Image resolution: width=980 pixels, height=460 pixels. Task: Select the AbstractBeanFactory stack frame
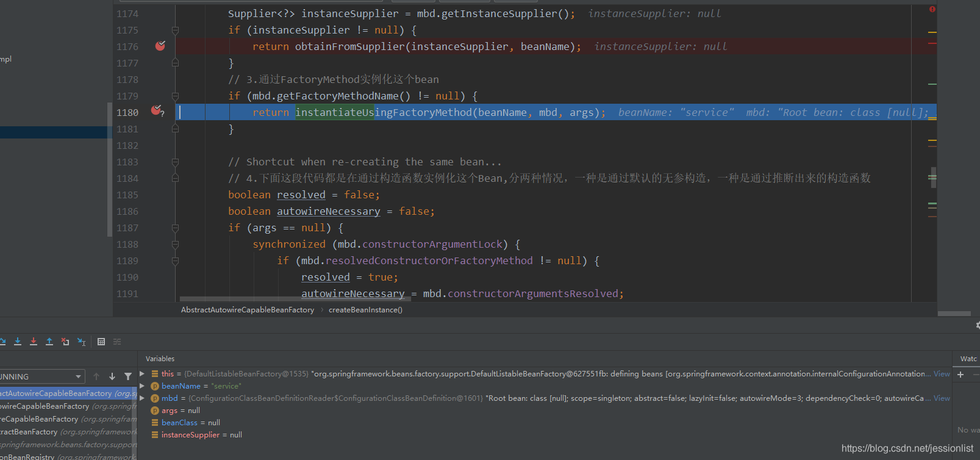[x=68, y=432]
